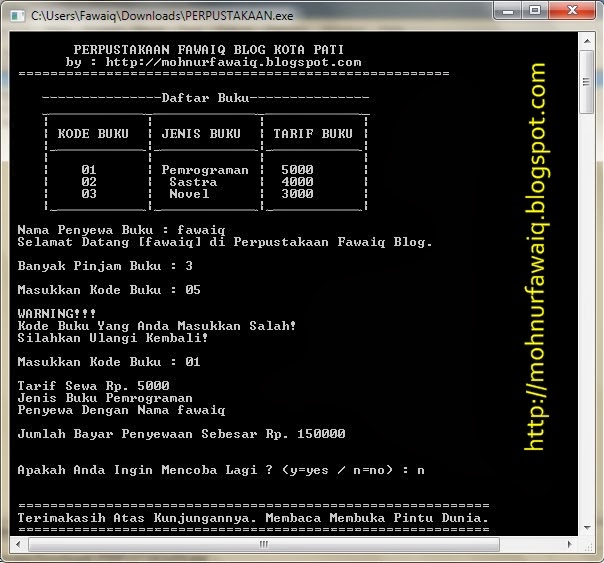Maximize the PERPUSTAKAAN.exe window
The height and width of the screenshot is (563, 604).
535,10
